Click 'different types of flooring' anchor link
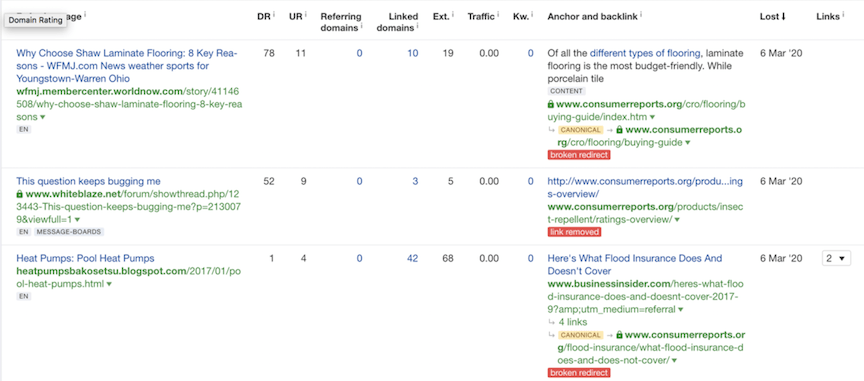864x381 pixels. 645,53
